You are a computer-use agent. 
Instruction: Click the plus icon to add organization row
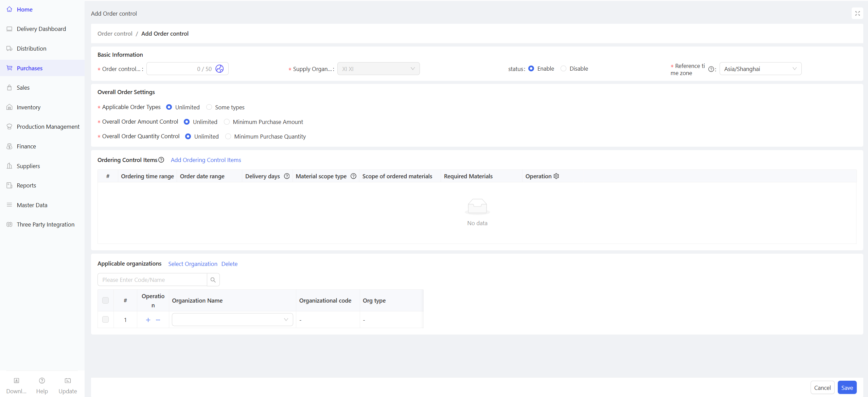148,320
